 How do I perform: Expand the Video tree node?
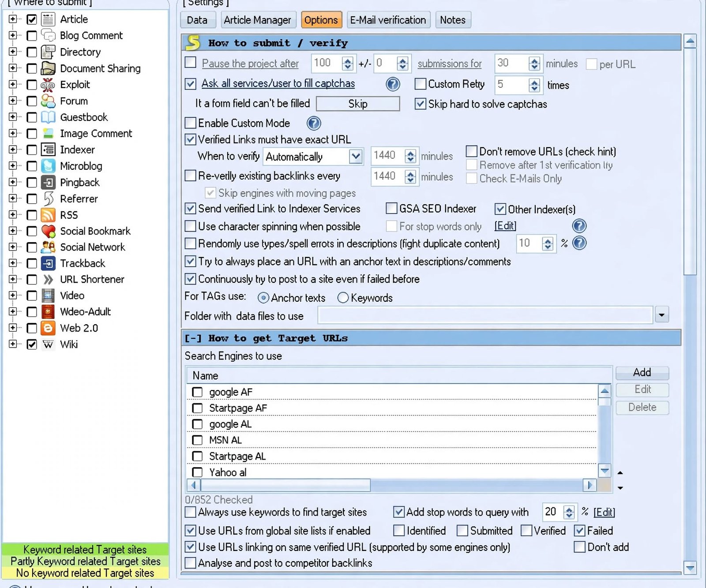click(12, 295)
